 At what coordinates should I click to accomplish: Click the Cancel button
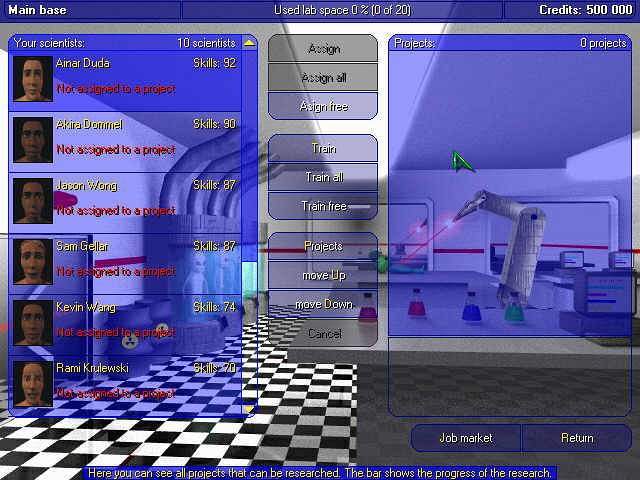(x=323, y=333)
